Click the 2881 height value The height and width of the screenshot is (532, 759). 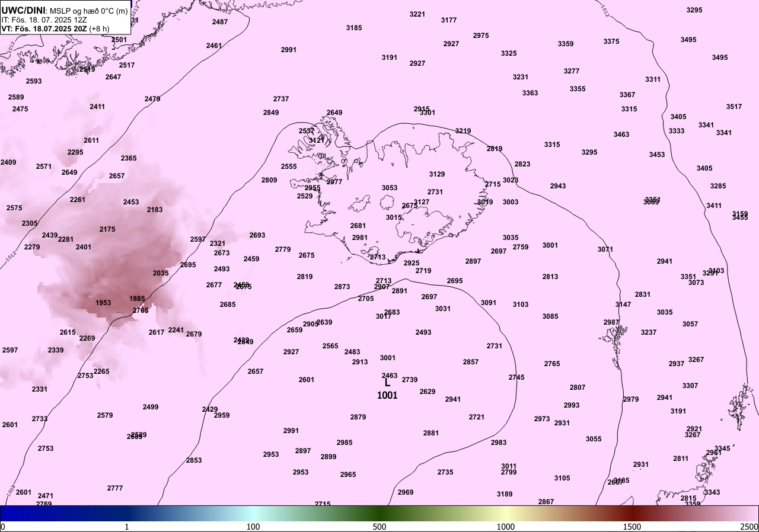click(431, 433)
